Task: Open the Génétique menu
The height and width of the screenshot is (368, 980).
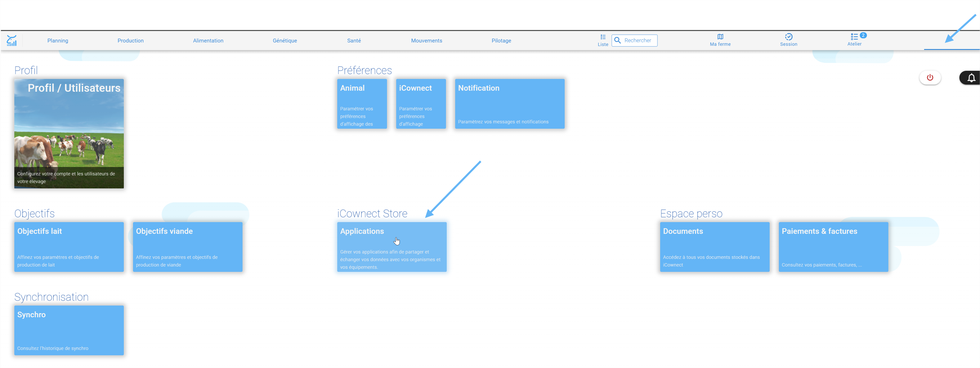Action: click(284, 41)
